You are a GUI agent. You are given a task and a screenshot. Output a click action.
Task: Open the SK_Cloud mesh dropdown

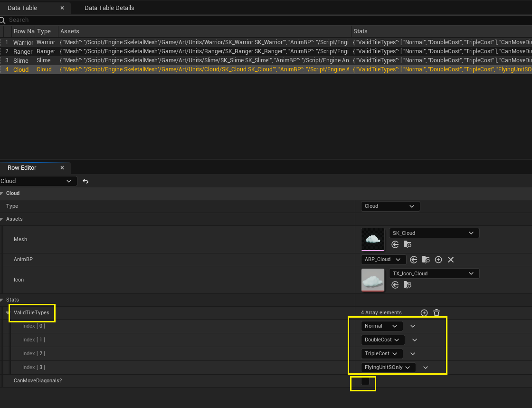click(x=434, y=233)
